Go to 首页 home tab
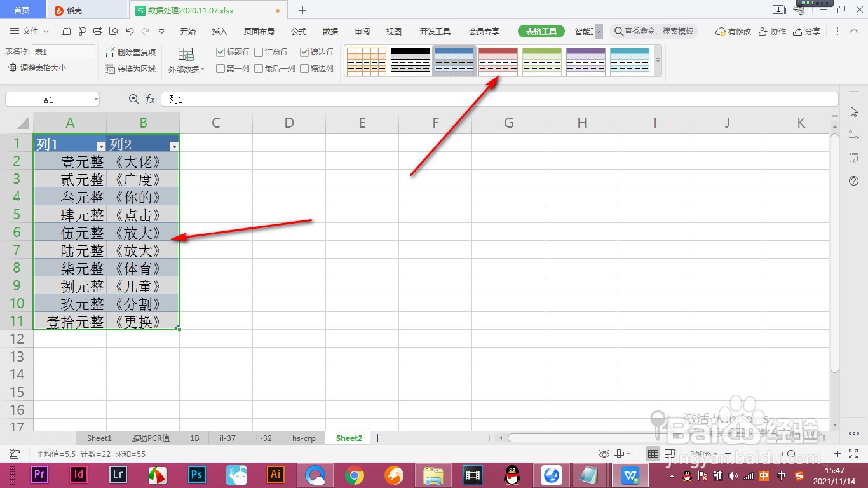 [22, 10]
